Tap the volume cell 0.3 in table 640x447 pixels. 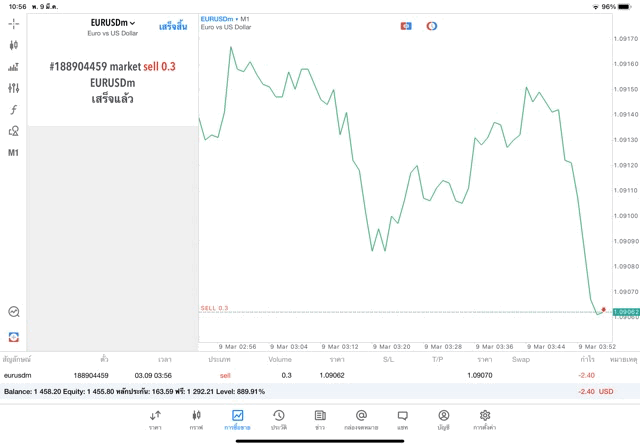pyautogui.click(x=287, y=375)
